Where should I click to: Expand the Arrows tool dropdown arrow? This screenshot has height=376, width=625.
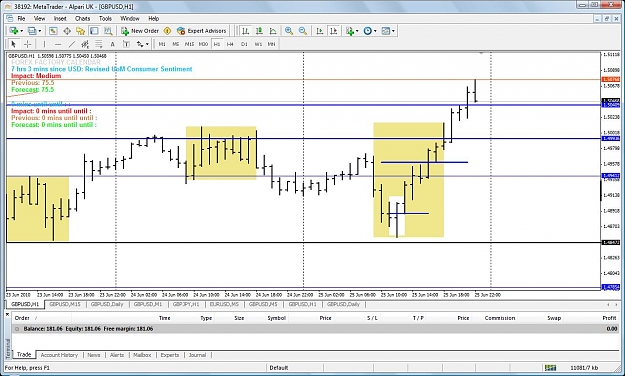147,44
